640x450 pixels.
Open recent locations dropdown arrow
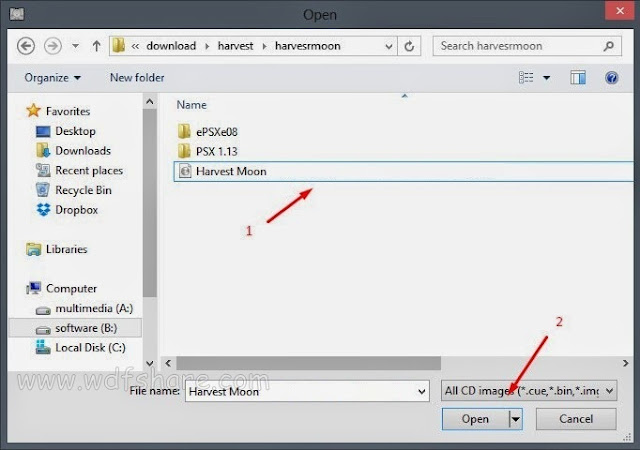click(x=76, y=46)
